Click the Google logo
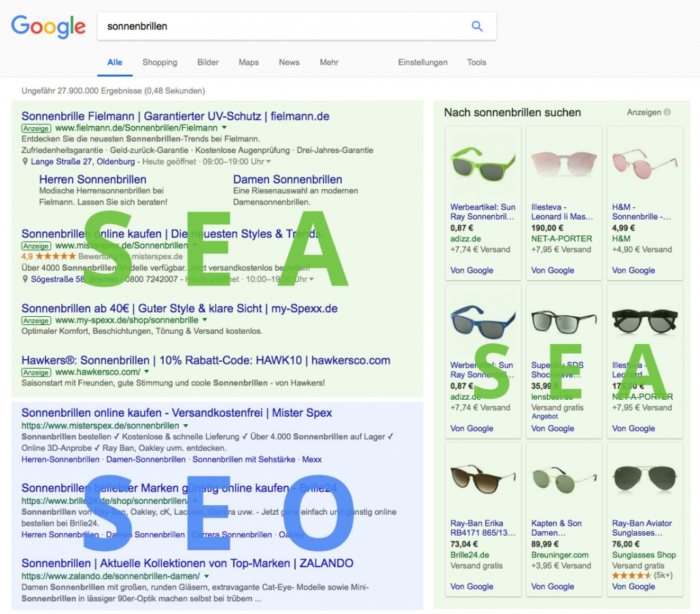The height and width of the screenshot is (614, 700). 48,27
